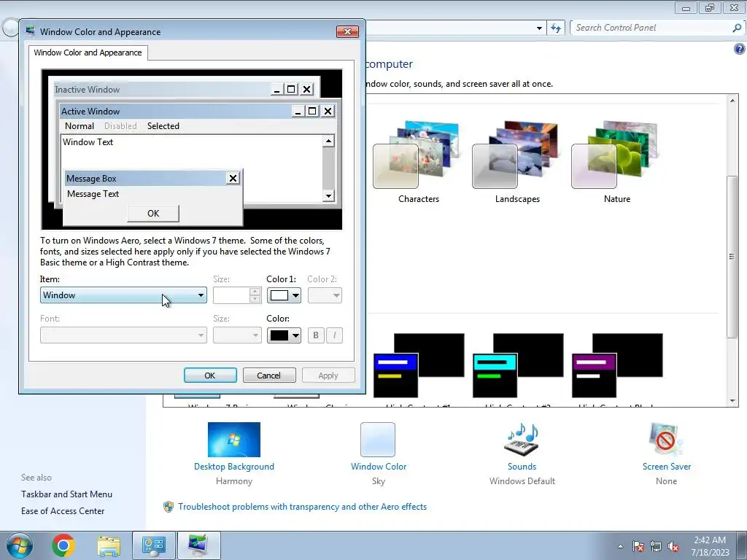Screen dimensions: 747x560
Task: Click the theme list scrollbar thumb
Action: (x=732, y=257)
